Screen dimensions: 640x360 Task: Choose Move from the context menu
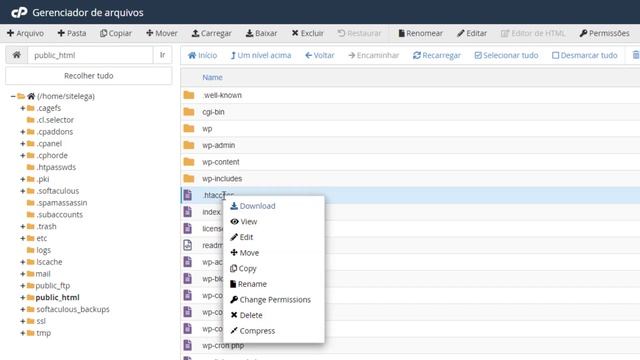(244, 253)
